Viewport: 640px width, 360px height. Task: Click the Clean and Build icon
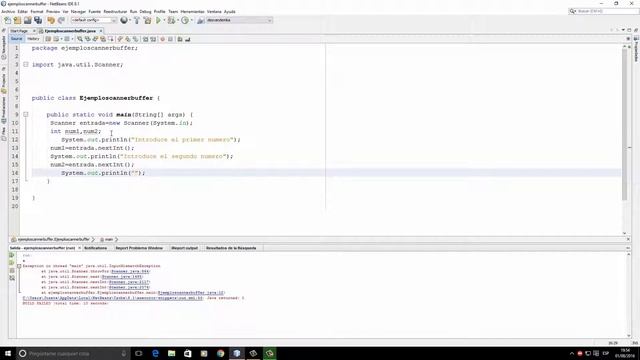pyautogui.click(x=147, y=20)
